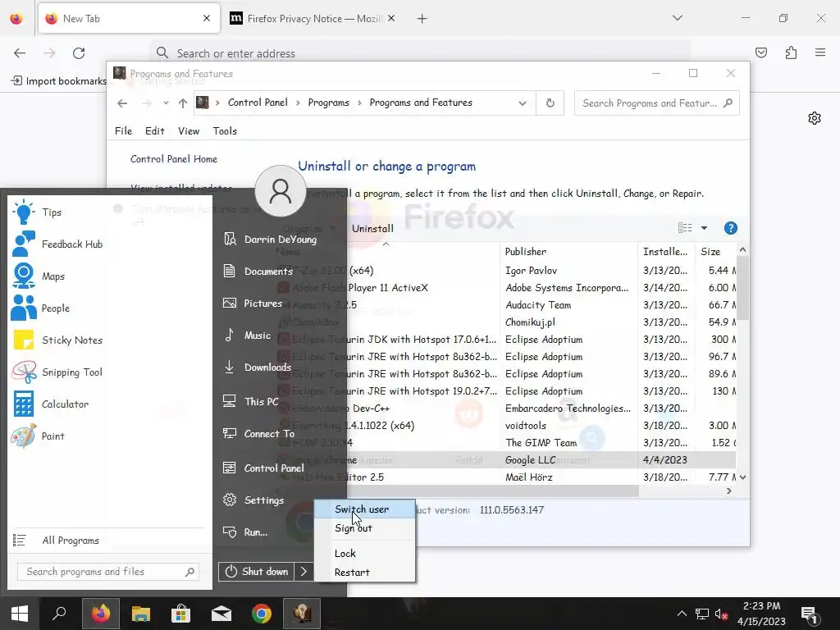The width and height of the screenshot is (840, 630).
Task: Open Pictures folder from Start menu
Action: [x=253, y=304]
